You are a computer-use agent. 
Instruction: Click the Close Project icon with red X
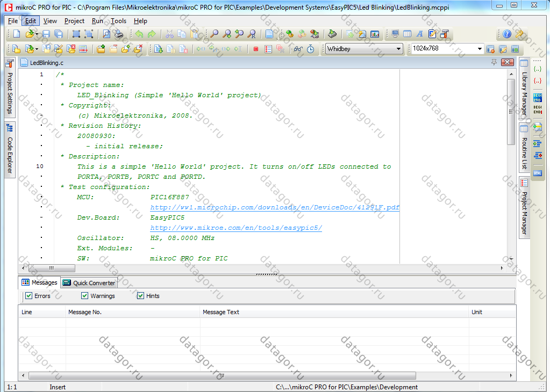coord(71,49)
